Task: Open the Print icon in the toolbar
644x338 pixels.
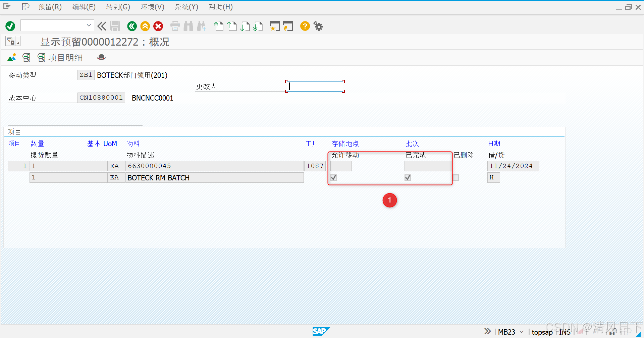Action: coord(175,26)
